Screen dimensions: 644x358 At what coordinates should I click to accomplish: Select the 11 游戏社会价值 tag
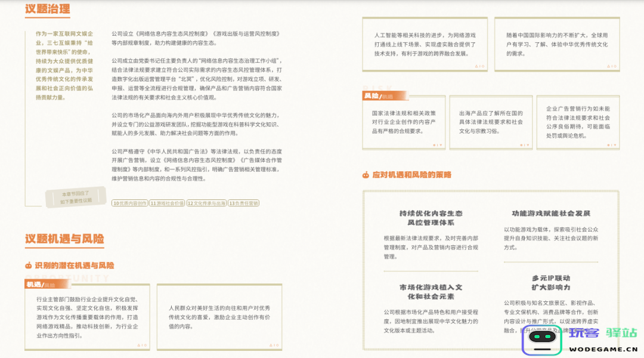point(167,203)
